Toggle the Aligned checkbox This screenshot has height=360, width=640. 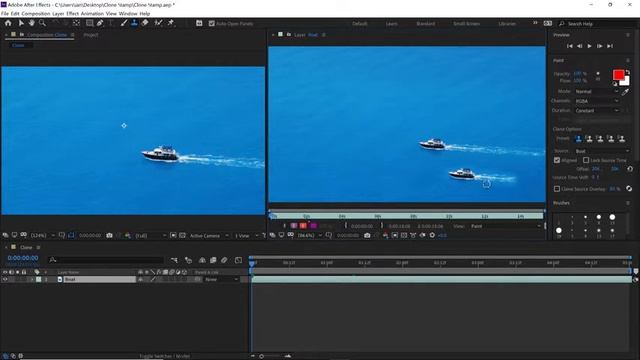tap(557, 160)
